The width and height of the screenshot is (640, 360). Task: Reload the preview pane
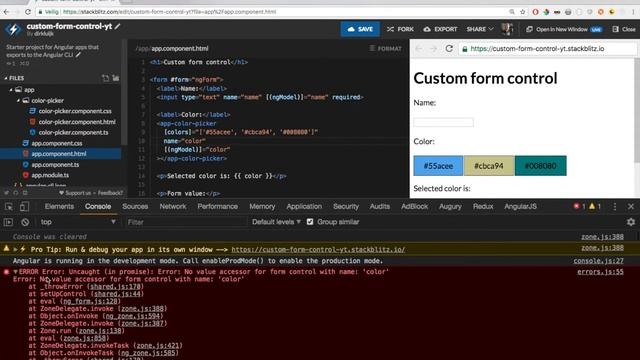click(x=449, y=49)
